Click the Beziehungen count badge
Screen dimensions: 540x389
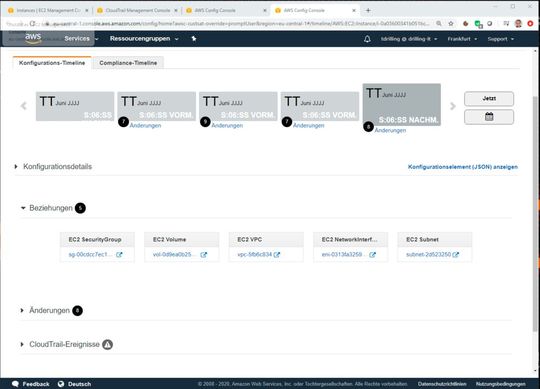(80, 208)
